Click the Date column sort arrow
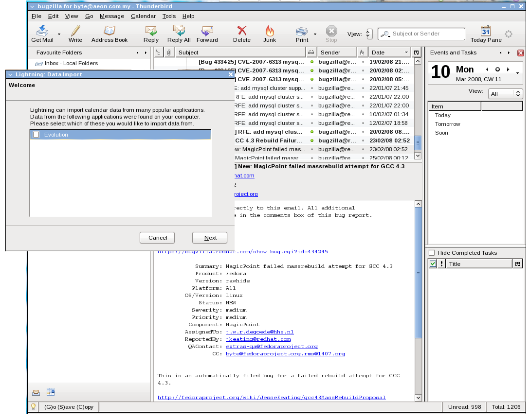This screenshot has height=420, width=530. [406, 52]
